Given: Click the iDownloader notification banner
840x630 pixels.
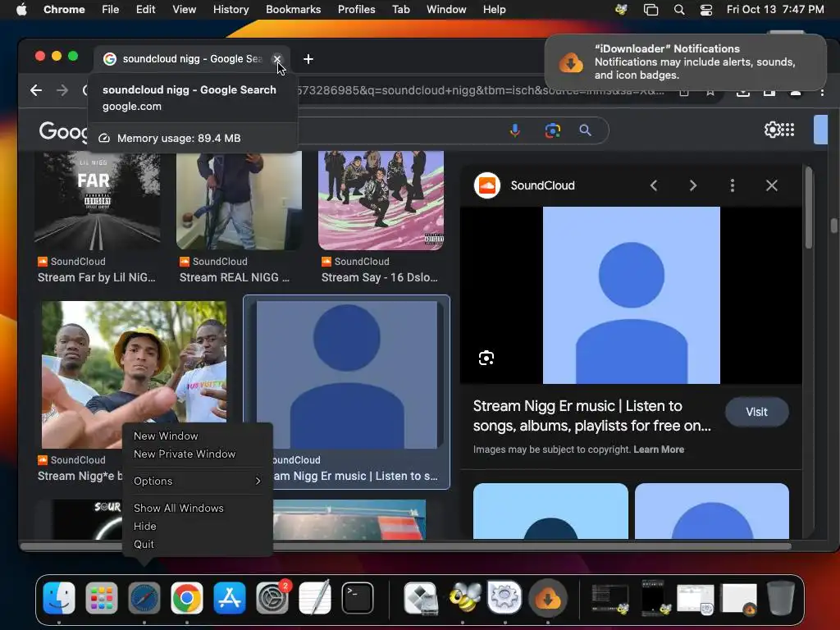Looking at the screenshot, I should click(x=685, y=62).
